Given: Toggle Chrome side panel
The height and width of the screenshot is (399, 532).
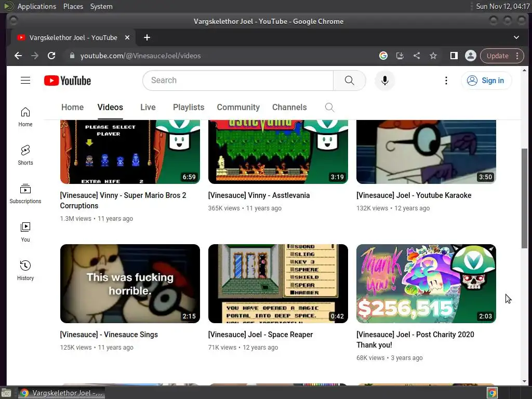Looking at the screenshot, I should pos(454,56).
